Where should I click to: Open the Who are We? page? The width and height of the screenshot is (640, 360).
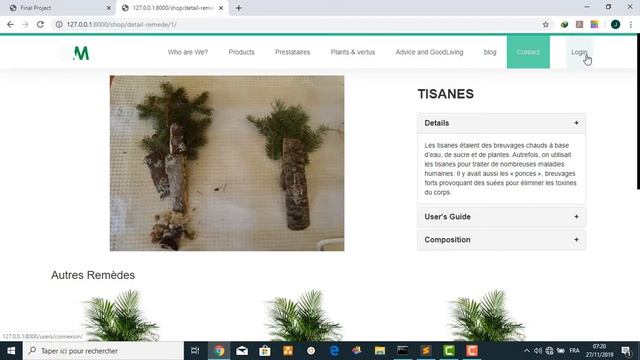pos(188,52)
